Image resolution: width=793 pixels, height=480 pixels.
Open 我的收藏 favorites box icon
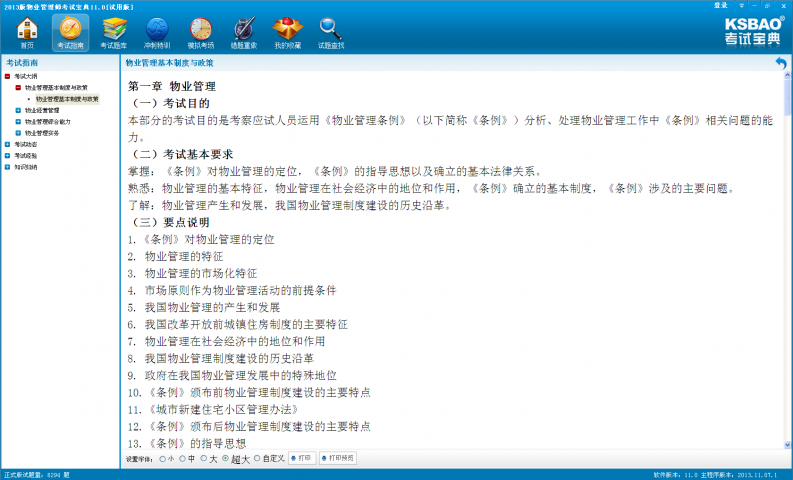(x=287, y=33)
